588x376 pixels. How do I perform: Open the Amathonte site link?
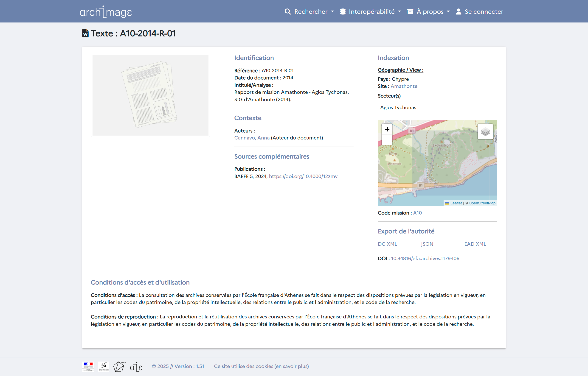[404, 86]
